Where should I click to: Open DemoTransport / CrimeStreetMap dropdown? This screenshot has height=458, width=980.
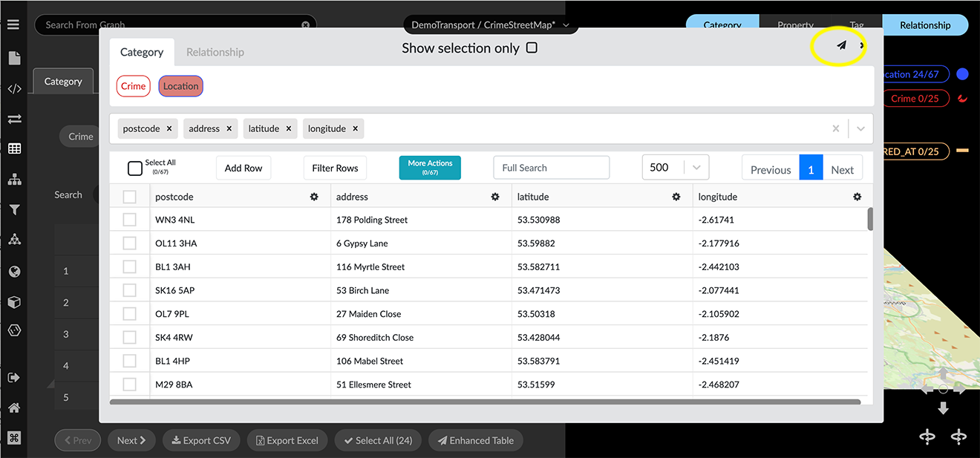491,25
